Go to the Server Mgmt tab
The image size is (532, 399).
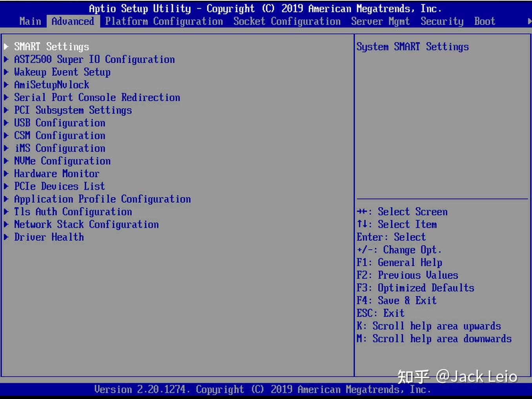click(x=380, y=21)
